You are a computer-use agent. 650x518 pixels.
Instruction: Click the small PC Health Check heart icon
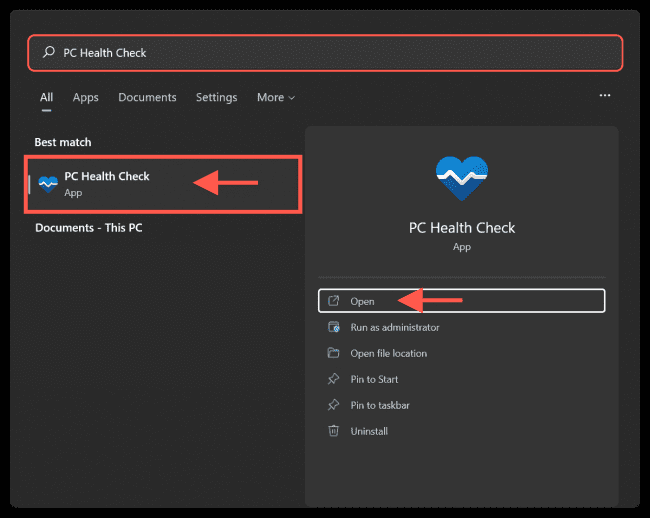pyautogui.click(x=48, y=184)
